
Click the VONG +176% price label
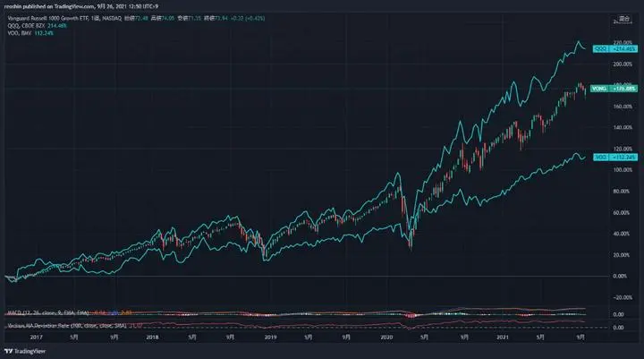click(614, 89)
